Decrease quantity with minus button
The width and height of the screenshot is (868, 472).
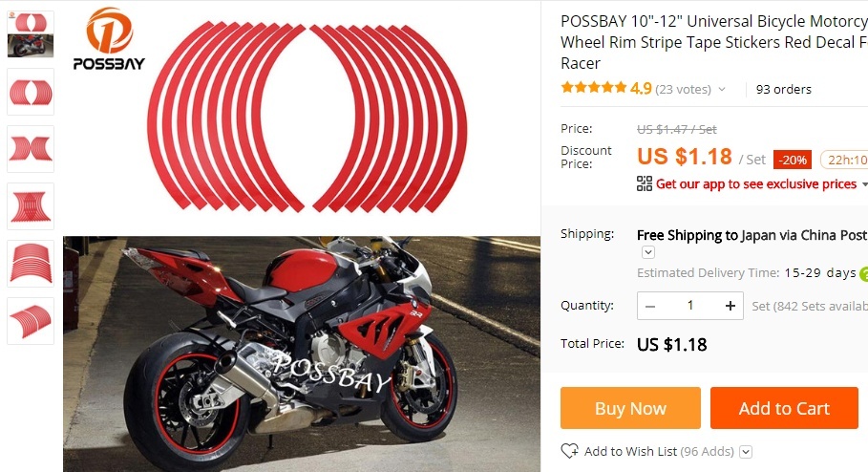[x=650, y=306]
